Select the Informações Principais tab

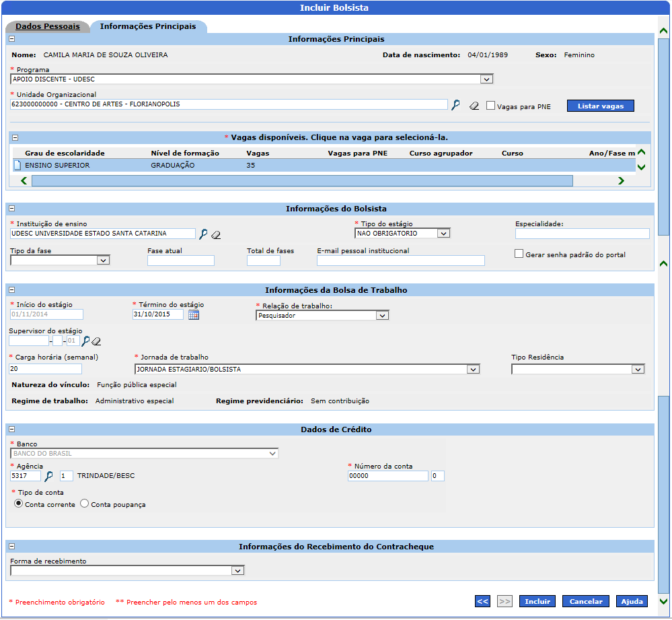pyautogui.click(x=148, y=27)
